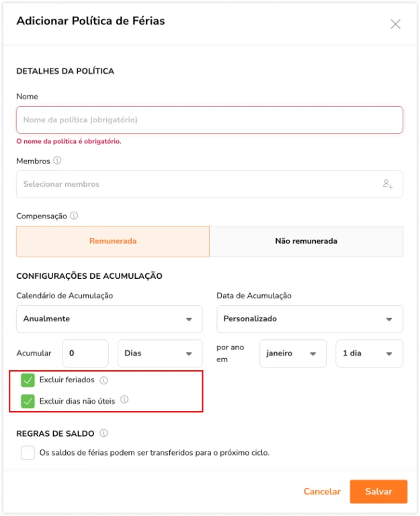
Task: Click the Nome da política input field
Action: [210, 120]
